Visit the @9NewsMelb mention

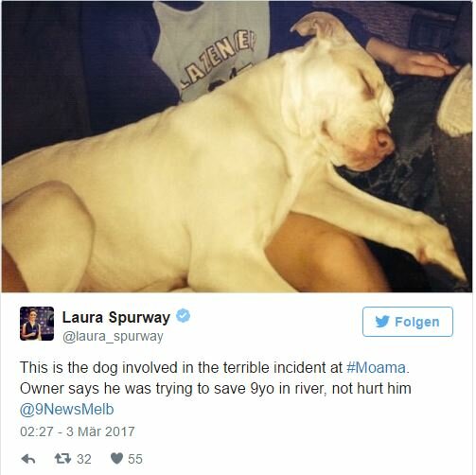click(66, 409)
